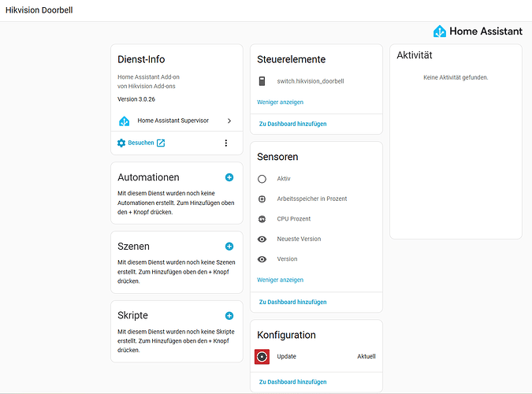This screenshot has width=532, height=394.
Task: Open the Neueste Version sensor
Action: (x=316, y=239)
